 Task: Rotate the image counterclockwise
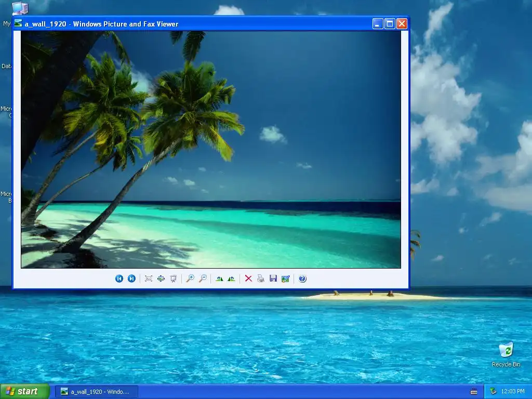tap(232, 278)
